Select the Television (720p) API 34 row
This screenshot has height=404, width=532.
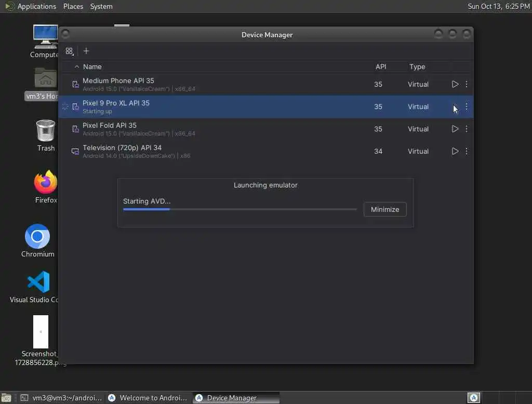(265, 151)
